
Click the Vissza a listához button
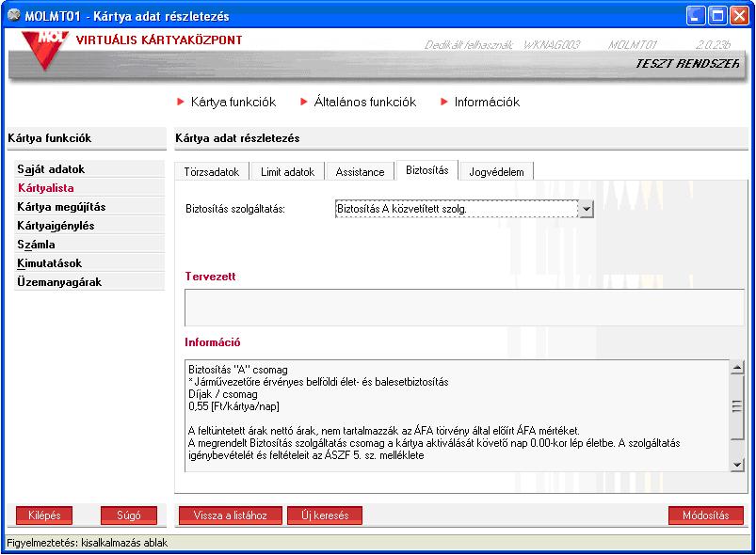(x=231, y=515)
